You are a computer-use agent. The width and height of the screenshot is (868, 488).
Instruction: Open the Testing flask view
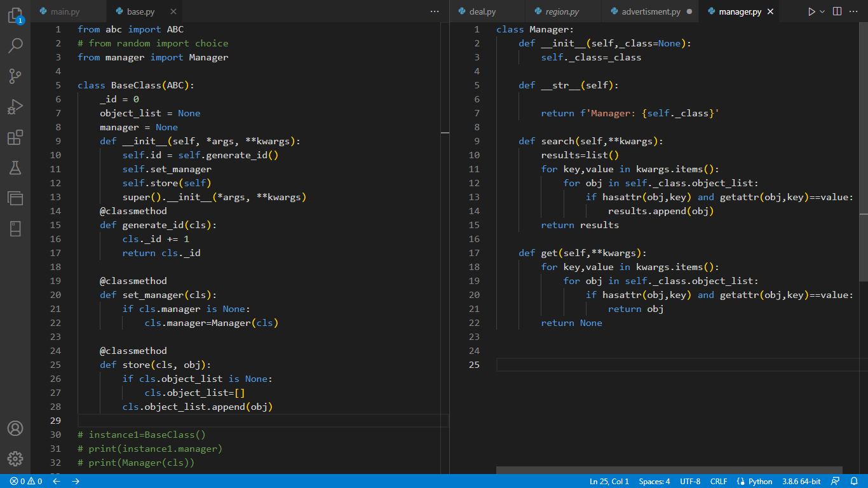point(15,168)
